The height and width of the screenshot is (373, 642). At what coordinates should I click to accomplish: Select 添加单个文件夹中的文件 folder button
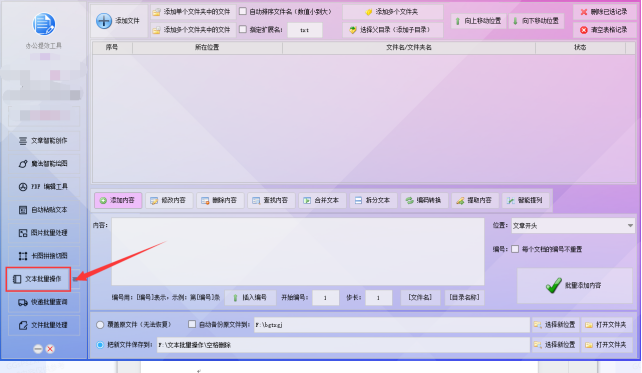click(x=193, y=12)
